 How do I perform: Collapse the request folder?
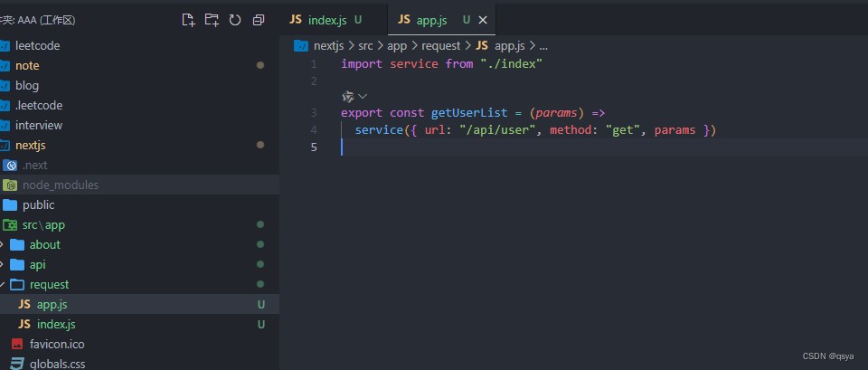click(49, 284)
